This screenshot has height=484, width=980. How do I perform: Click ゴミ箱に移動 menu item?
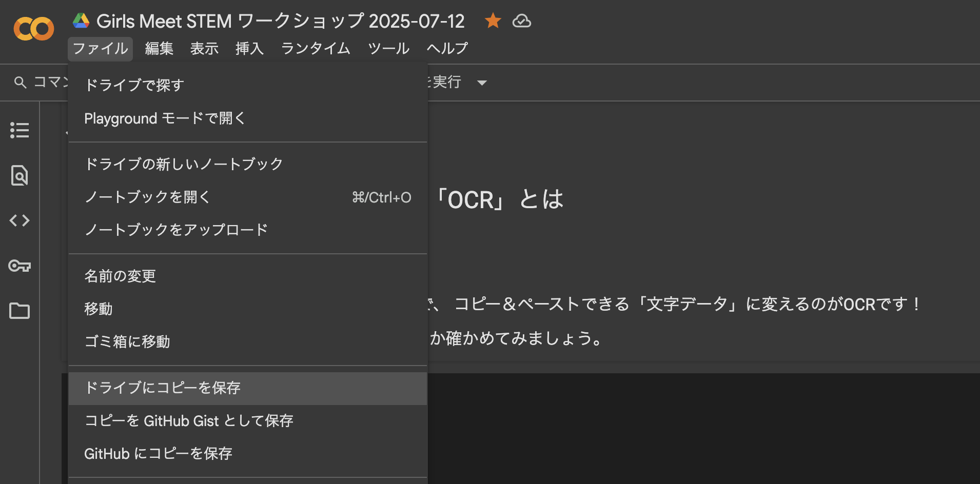click(127, 342)
